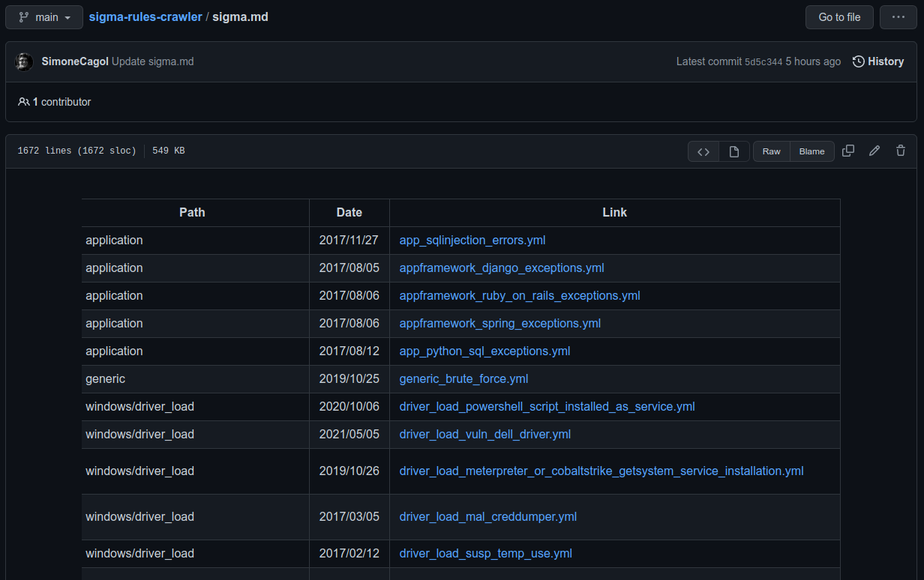Delete this file with the trash icon
Viewport: 924px width, 580px height.
pyautogui.click(x=901, y=151)
